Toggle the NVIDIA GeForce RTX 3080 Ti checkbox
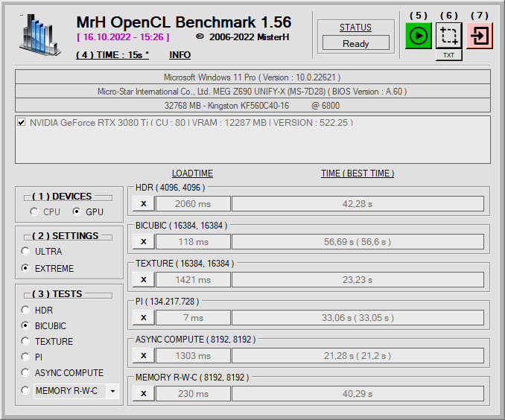The width and height of the screenshot is (505, 420). pyautogui.click(x=22, y=122)
